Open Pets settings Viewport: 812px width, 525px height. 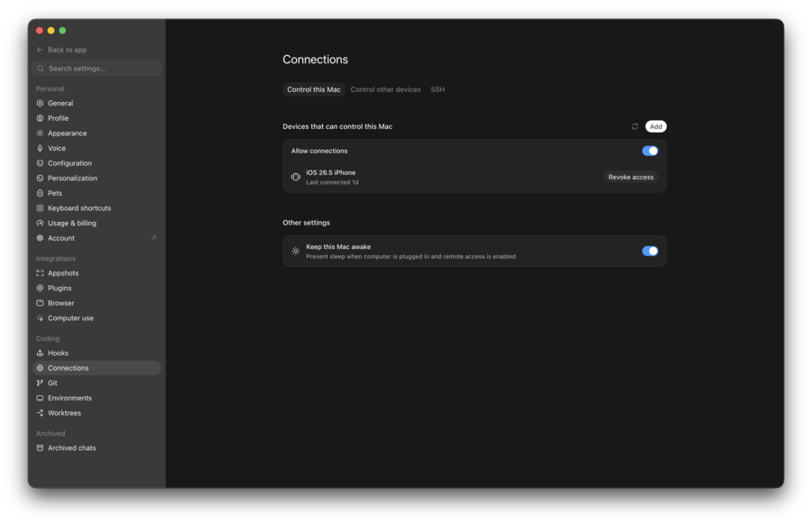coord(97,193)
